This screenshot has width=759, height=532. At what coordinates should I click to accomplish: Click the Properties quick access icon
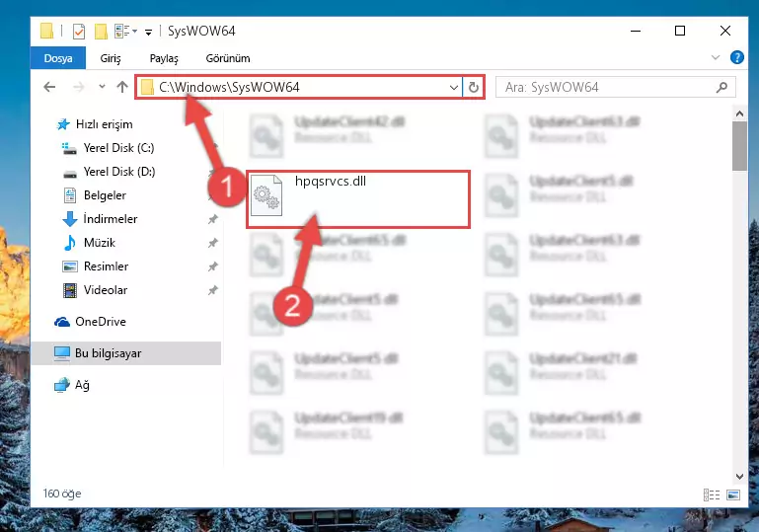[x=78, y=32]
